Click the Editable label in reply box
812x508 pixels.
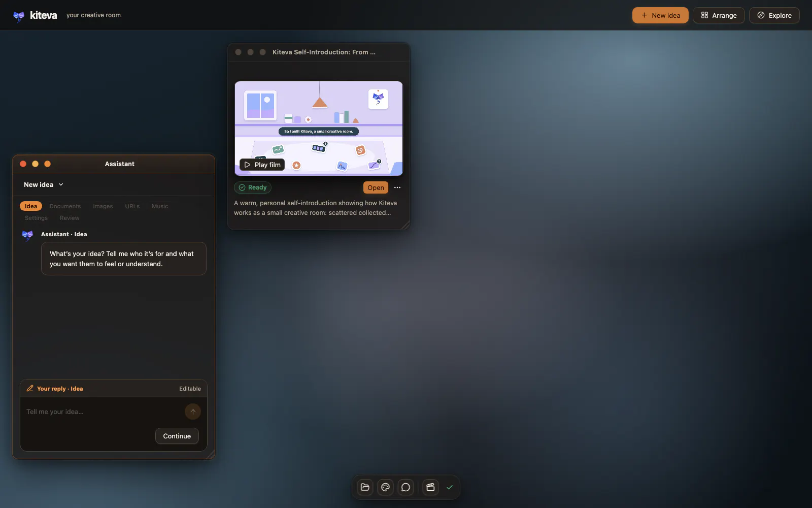[190, 389]
